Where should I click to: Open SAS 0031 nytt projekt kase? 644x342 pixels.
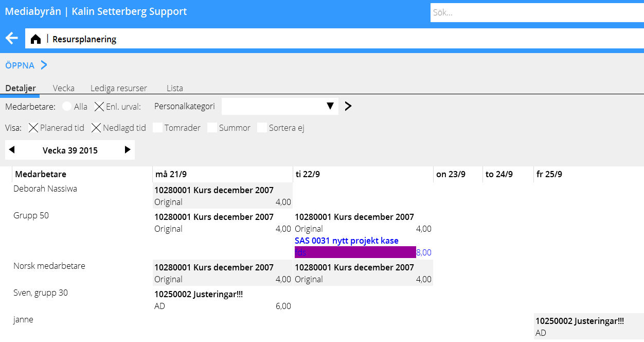click(346, 241)
